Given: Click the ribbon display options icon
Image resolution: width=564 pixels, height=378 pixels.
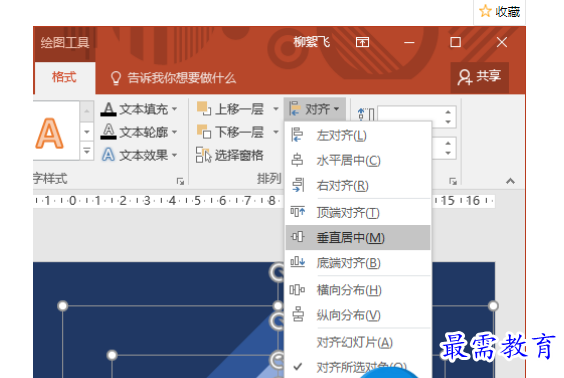Looking at the screenshot, I should coord(362,42).
